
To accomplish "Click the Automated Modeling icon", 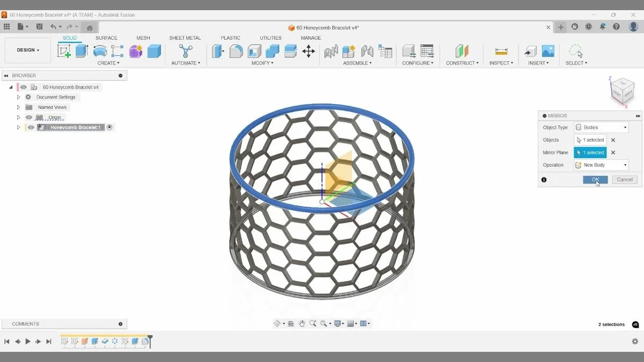I will click(186, 51).
